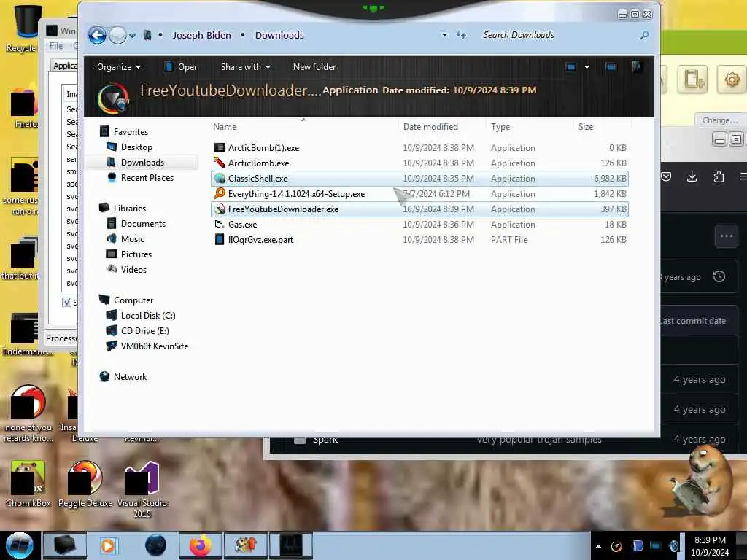This screenshot has width=747, height=560.
Task: Select the ArcticBomb.exe file
Action: (419, 163)
